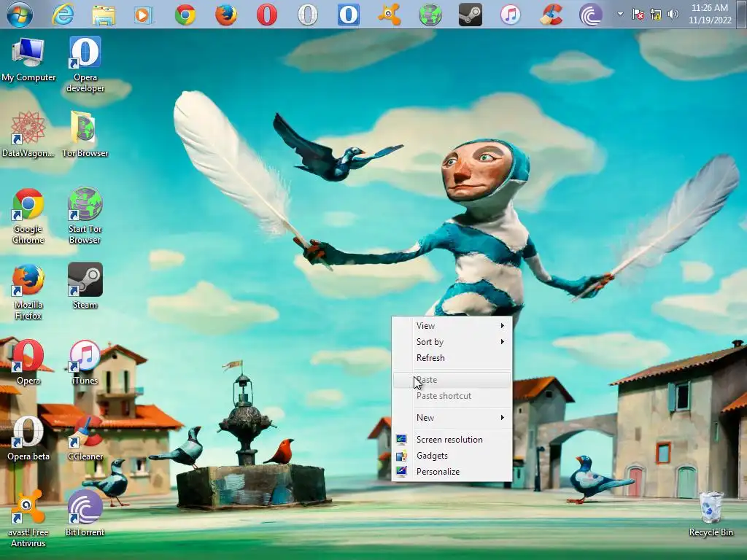Click the volume speaker tray icon

point(673,15)
